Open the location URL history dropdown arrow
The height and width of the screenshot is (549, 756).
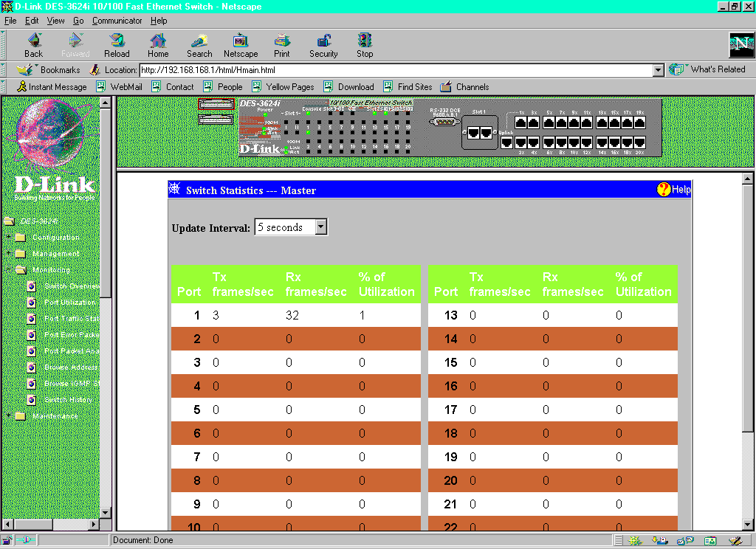point(659,70)
